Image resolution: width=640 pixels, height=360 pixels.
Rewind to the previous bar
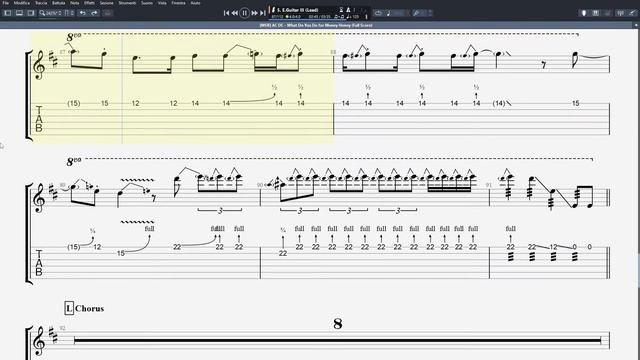click(x=235, y=13)
